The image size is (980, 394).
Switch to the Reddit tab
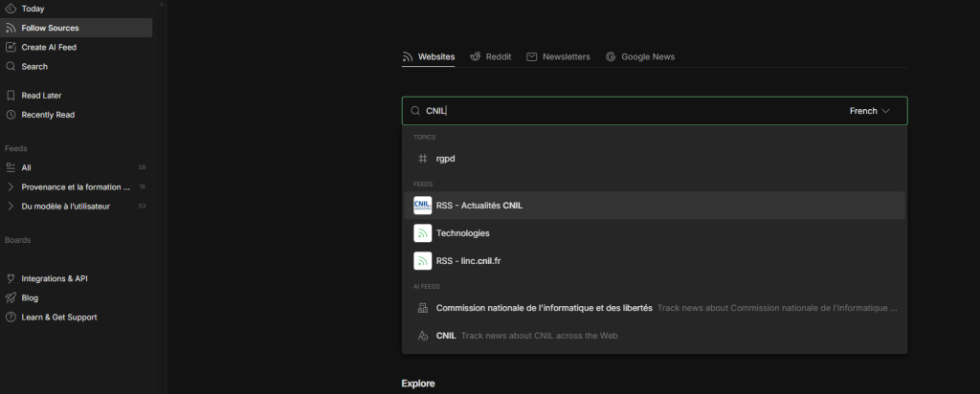pyautogui.click(x=490, y=57)
